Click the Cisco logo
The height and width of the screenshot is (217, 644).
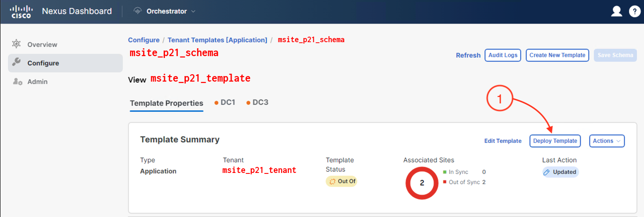(x=20, y=12)
